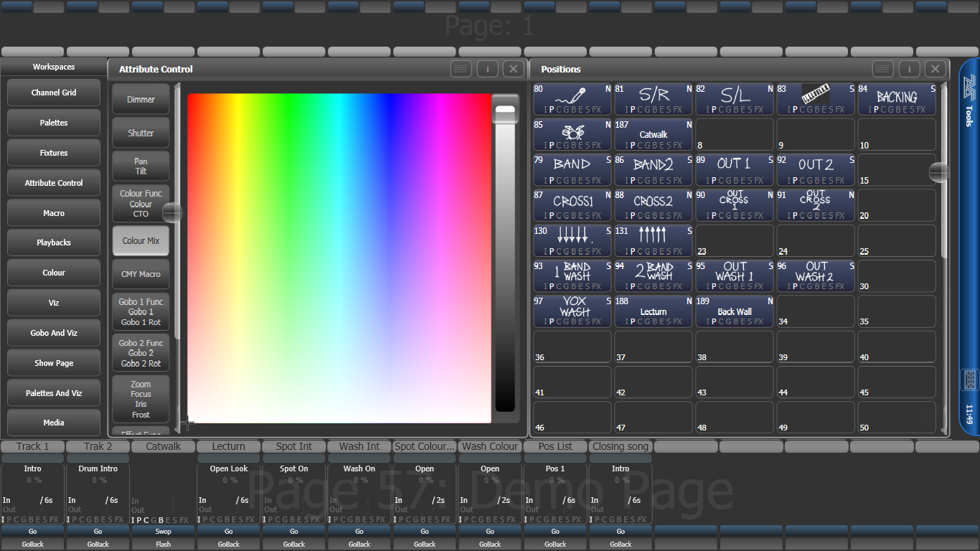Open Attribute Control window options menu icon
The image size is (980, 551).
[x=461, y=69]
